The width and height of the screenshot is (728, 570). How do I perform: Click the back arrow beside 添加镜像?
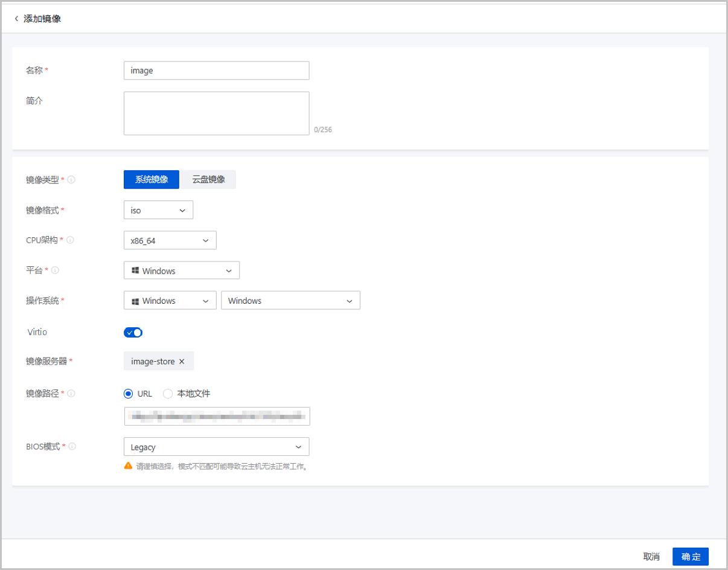(16, 19)
